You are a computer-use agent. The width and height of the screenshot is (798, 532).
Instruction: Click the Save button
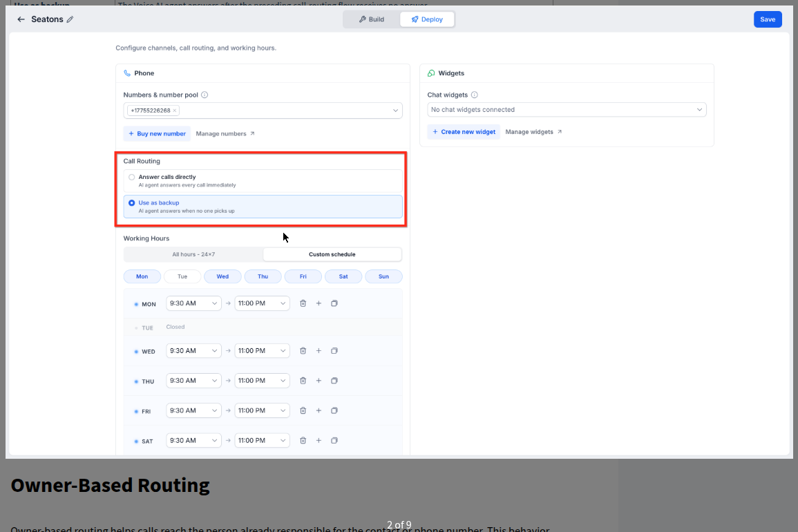(768, 19)
